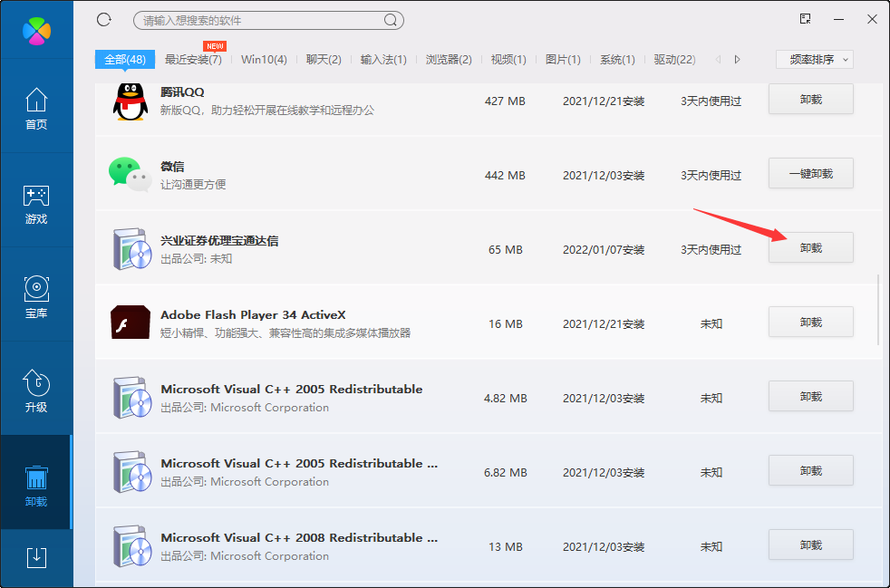Open the 宝库 software library in the sidebar
This screenshot has width=890, height=588.
(36, 297)
